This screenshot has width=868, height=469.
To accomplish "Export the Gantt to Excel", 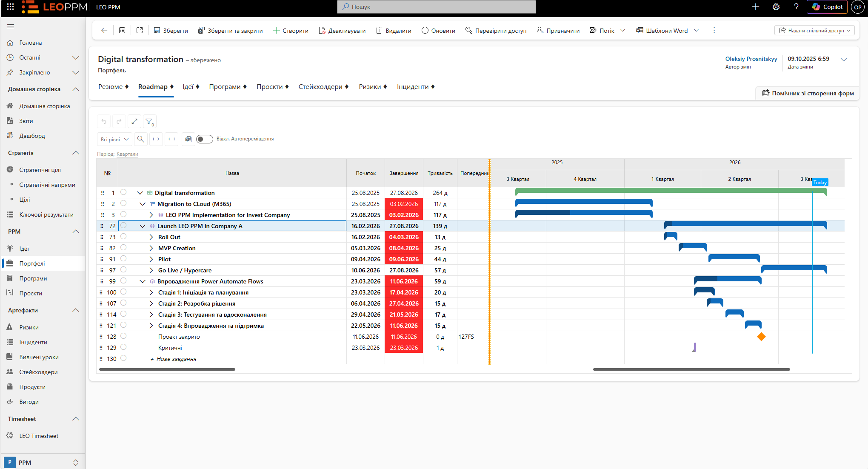I will point(188,139).
